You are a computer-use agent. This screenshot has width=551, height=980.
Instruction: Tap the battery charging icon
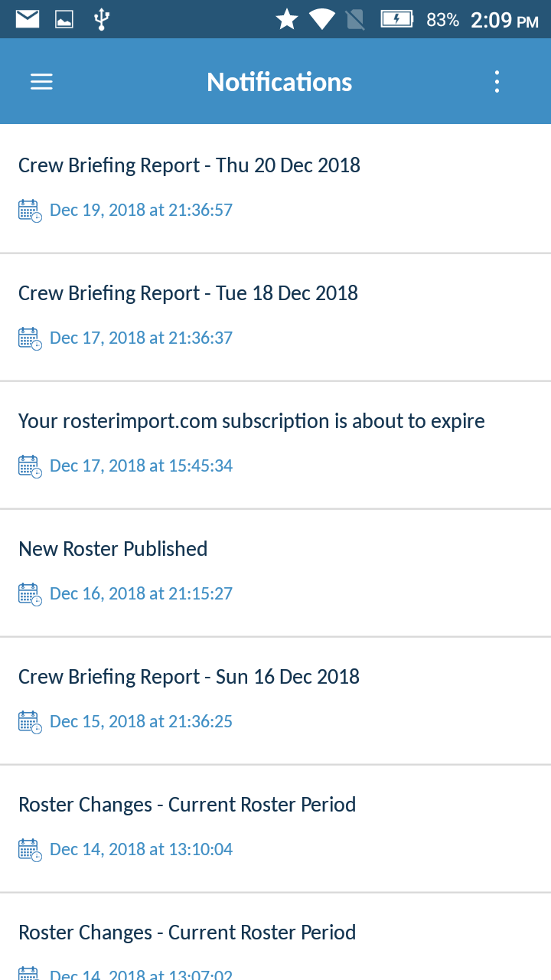pos(396,19)
